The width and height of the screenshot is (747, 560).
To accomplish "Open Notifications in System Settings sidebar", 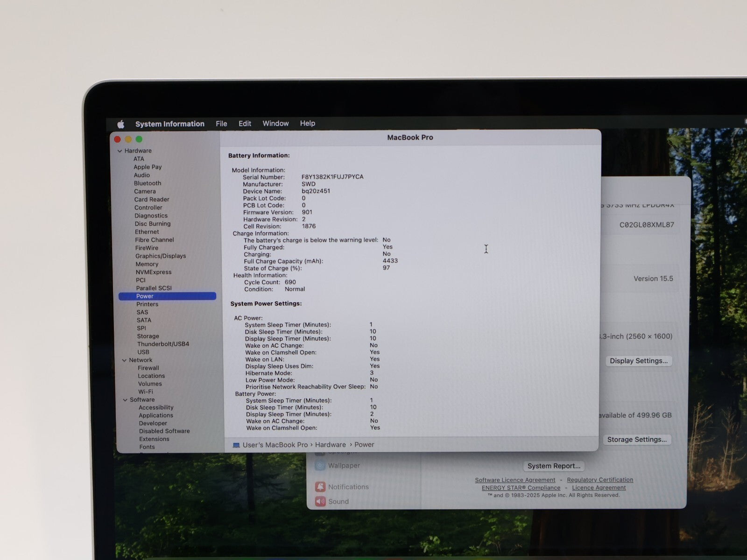I will pos(342,487).
